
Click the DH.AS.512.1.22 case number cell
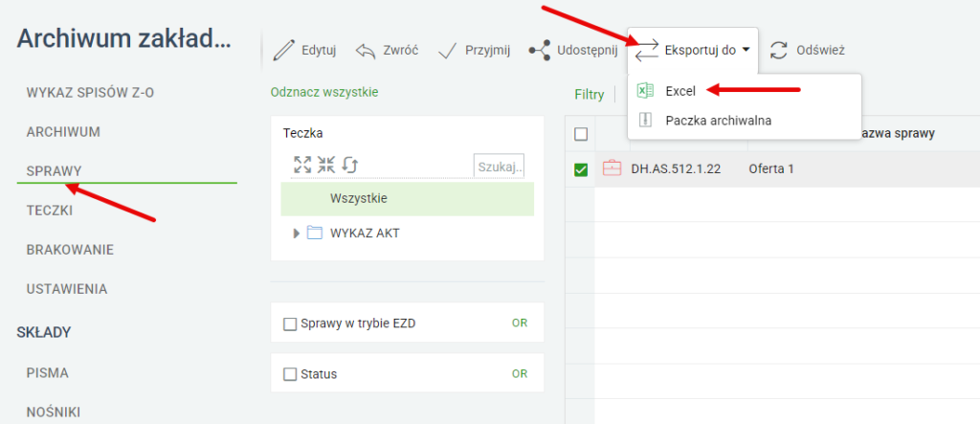676,168
